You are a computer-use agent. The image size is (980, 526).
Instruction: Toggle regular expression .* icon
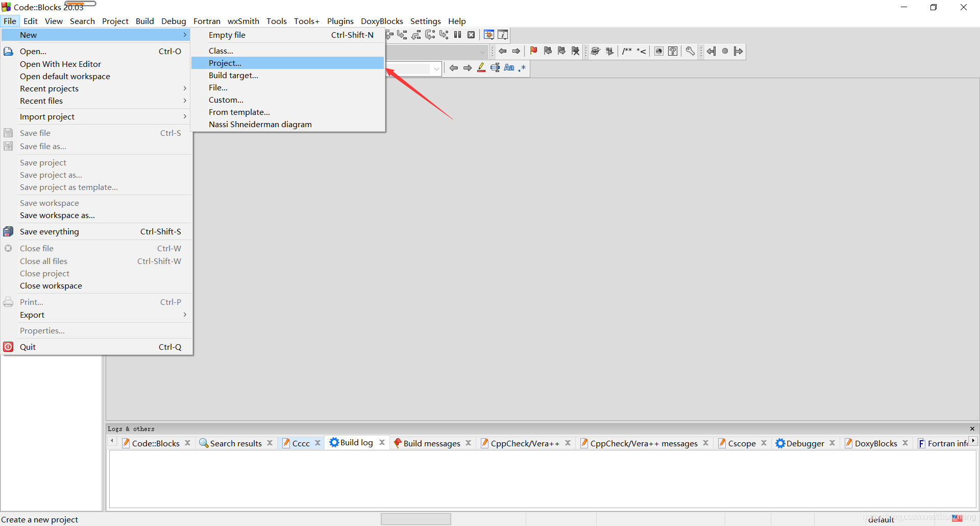pos(522,68)
